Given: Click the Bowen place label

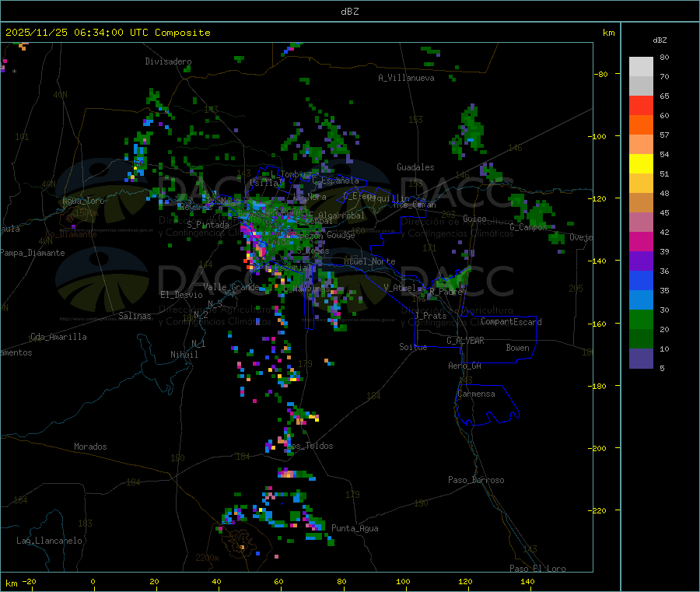Looking at the screenshot, I should (x=517, y=348).
